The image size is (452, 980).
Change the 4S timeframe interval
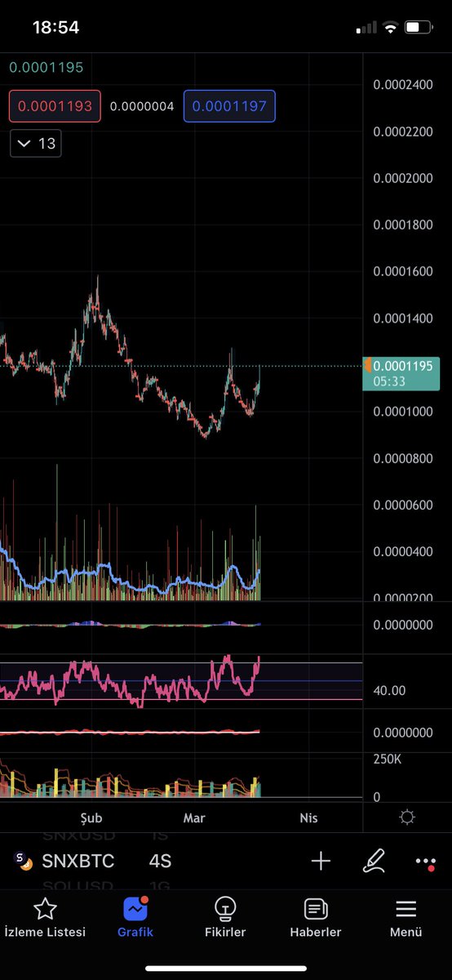click(x=160, y=861)
